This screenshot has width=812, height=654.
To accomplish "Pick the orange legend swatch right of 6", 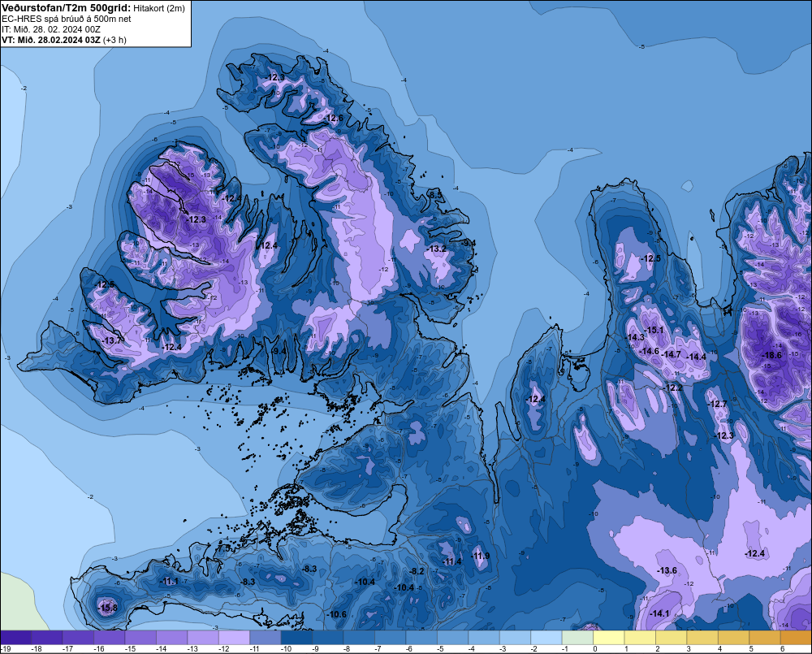I will 796,637.
